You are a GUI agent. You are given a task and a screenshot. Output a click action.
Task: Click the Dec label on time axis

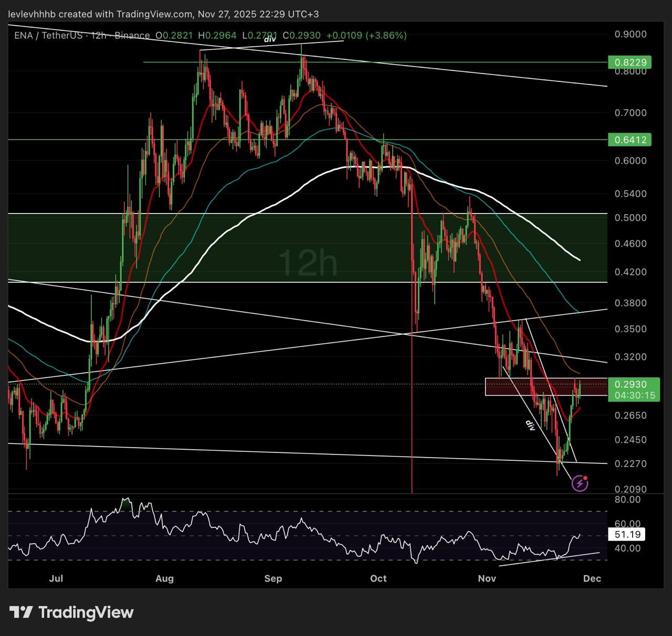tap(592, 578)
